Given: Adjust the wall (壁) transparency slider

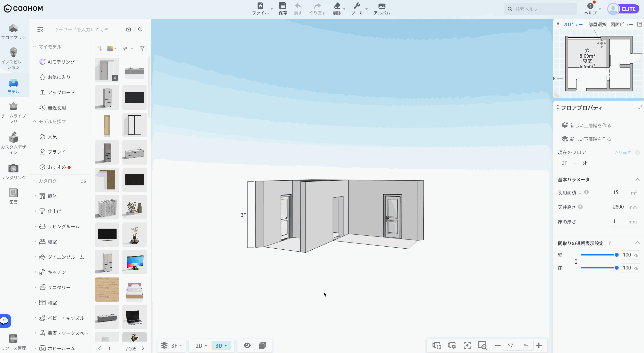Looking at the screenshot, I should [x=599, y=255].
